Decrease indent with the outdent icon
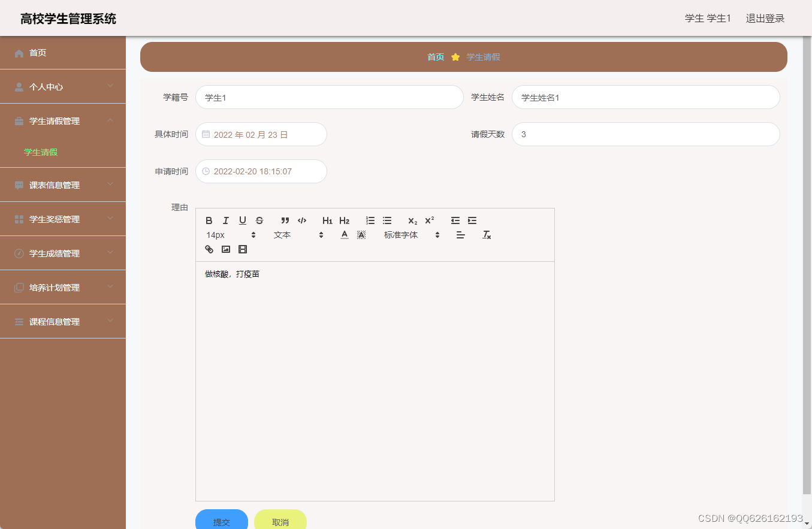Screen dimensions: 812x529 (455, 220)
